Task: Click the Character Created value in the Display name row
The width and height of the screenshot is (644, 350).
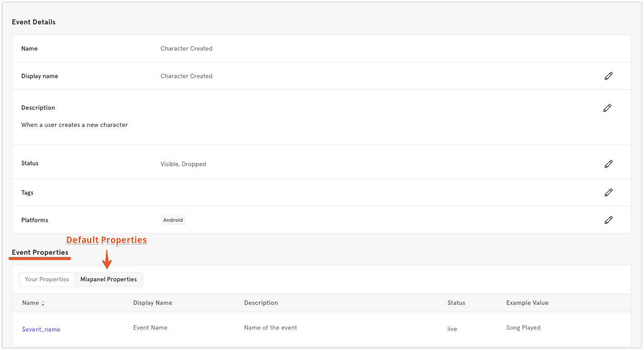Action: click(x=186, y=76)
